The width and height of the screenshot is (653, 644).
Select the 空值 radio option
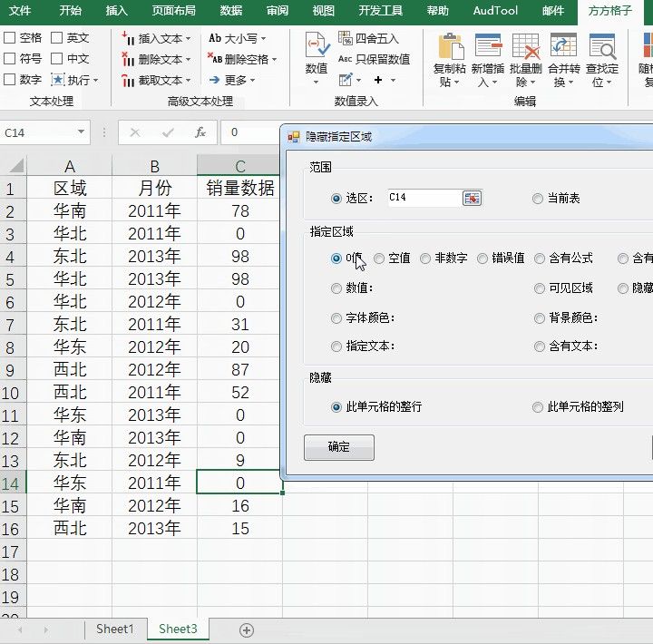379,259
